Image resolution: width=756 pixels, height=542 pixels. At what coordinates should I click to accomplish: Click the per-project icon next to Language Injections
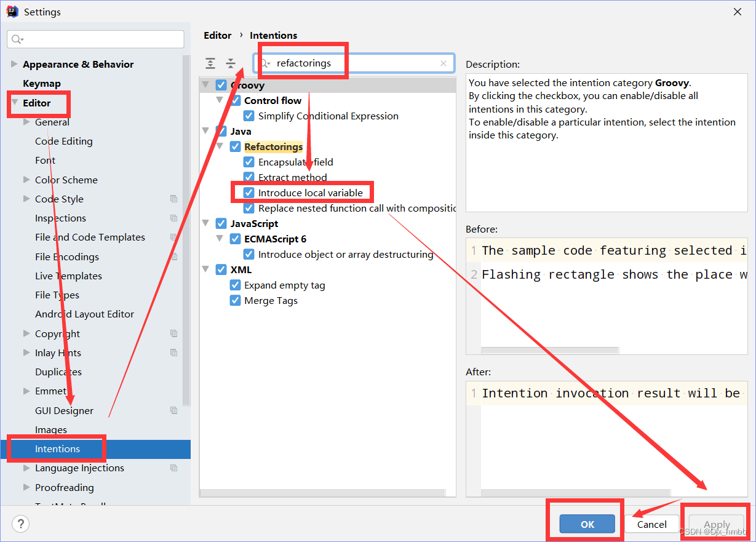click(174, 468)
